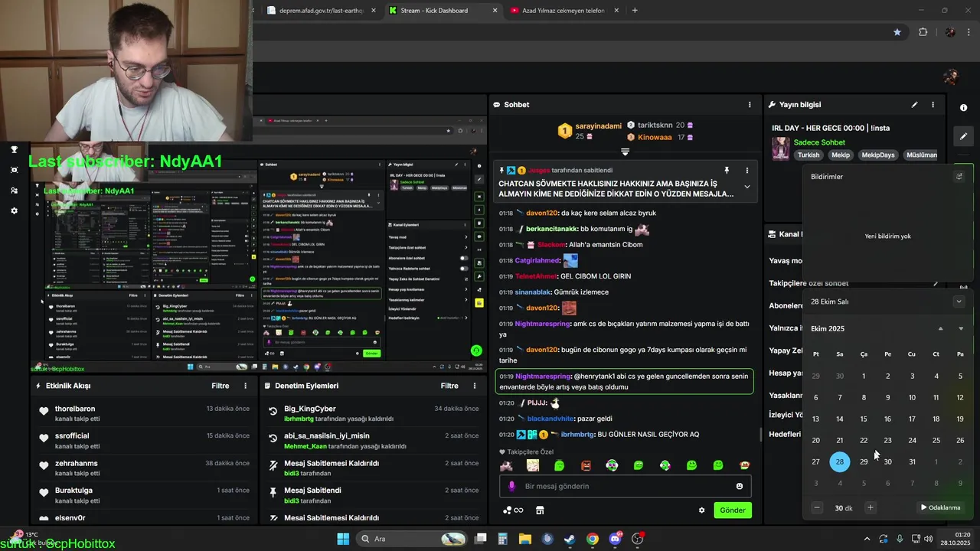980x551 pixels.
Task: Click the channel points infinity icon
Action: click(513, 510)
